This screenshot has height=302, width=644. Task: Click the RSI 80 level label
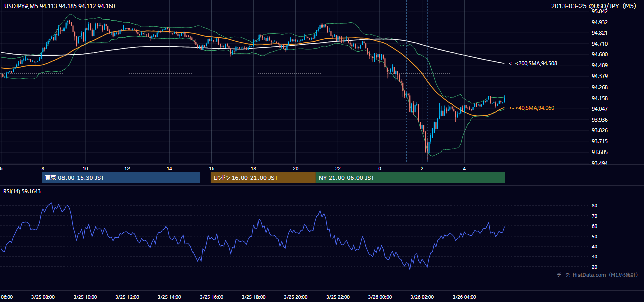point(594,206)
